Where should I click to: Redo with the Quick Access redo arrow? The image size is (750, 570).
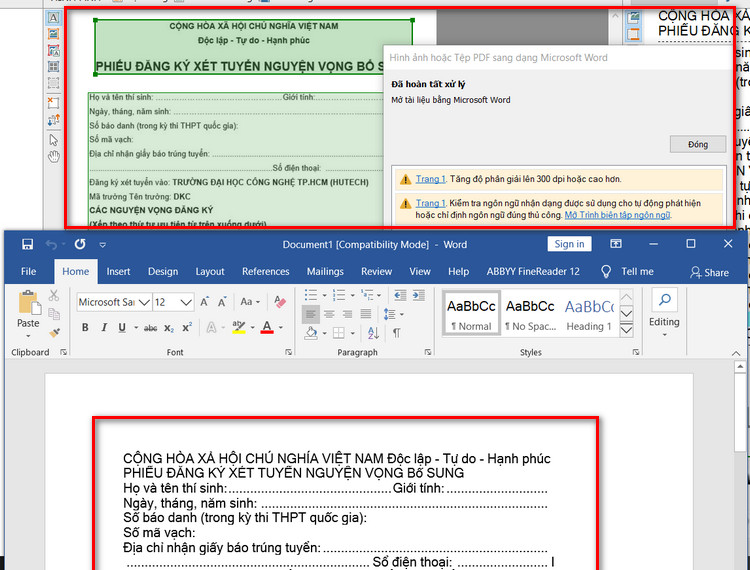(80, 244)
